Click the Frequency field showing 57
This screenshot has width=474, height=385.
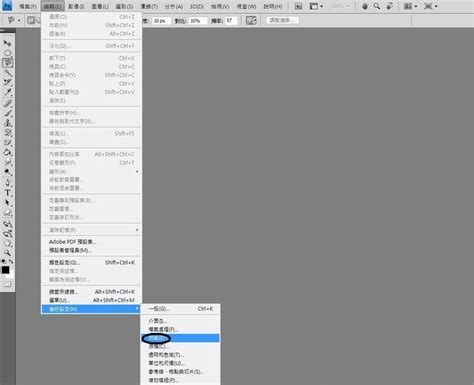[x=231, y=21]
